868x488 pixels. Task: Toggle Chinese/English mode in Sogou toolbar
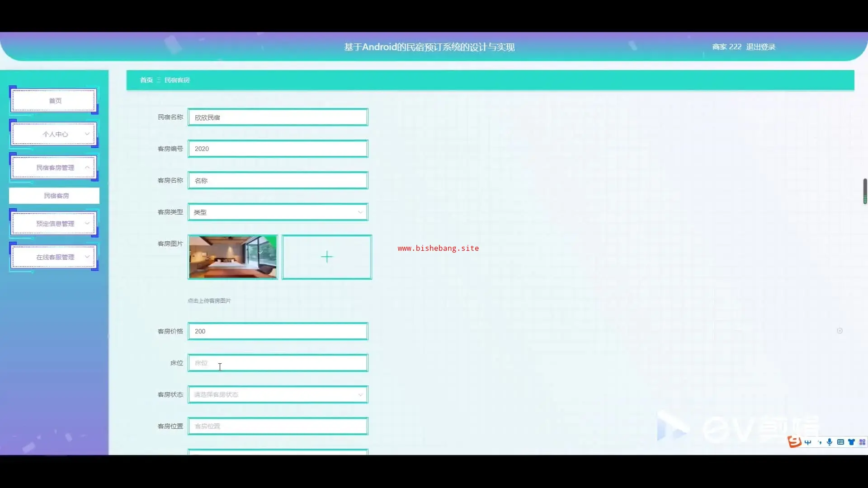(808, 442)
